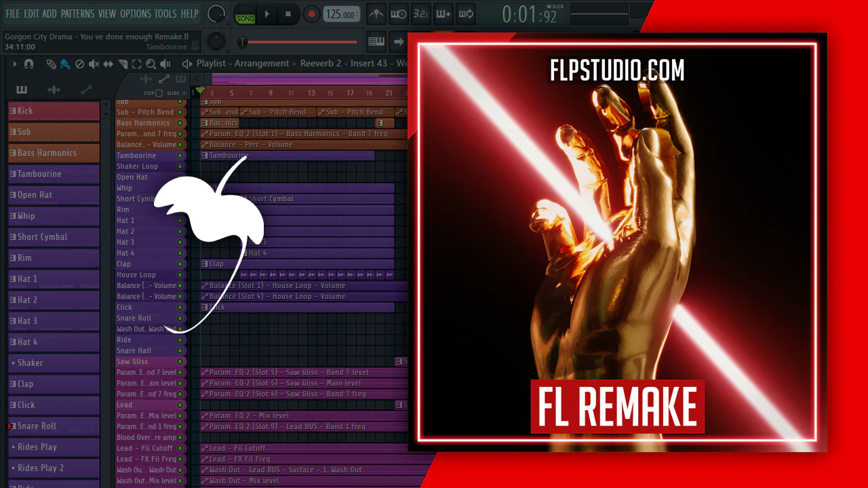The width and height of the screenshot is (868, 488).
Task: Select the Bass Harmonics pattern in picker
Action: pos(54,153)
